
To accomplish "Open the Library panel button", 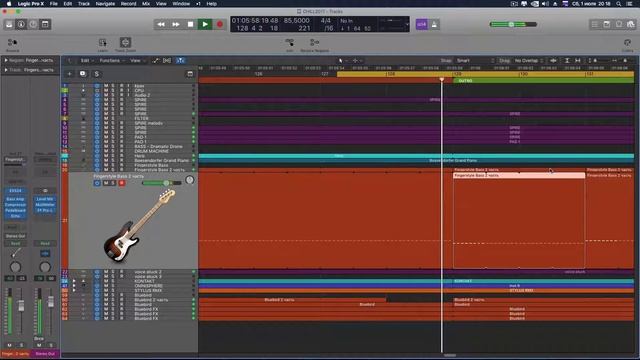I will pos(9,24).
